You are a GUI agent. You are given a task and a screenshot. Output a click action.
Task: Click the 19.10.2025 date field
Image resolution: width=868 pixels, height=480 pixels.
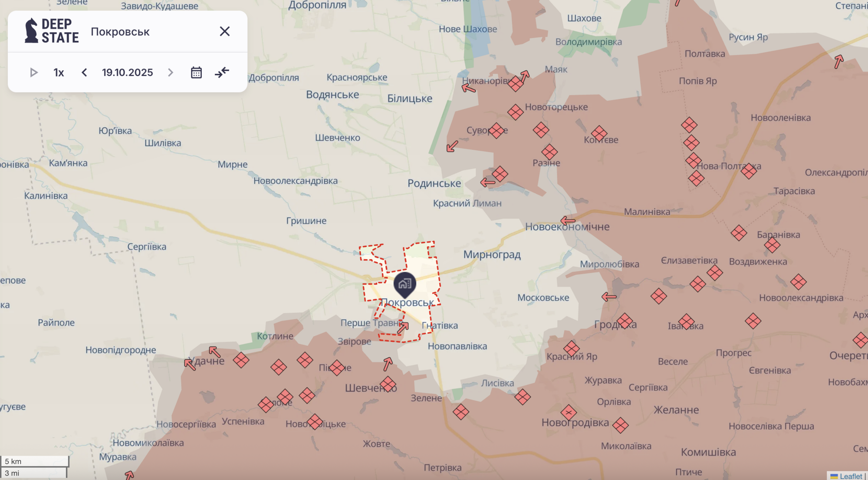pos(127,73)
